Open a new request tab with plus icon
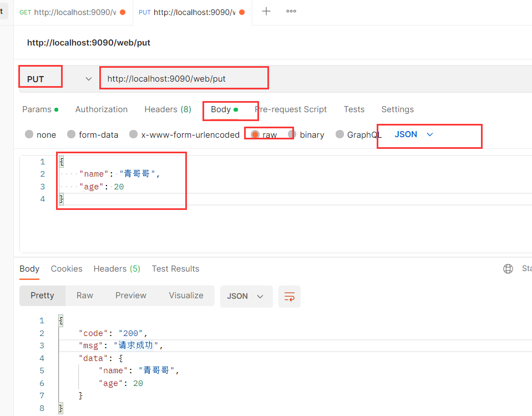The height and width of the screenshot is (416, 532). tap(266, 11)
